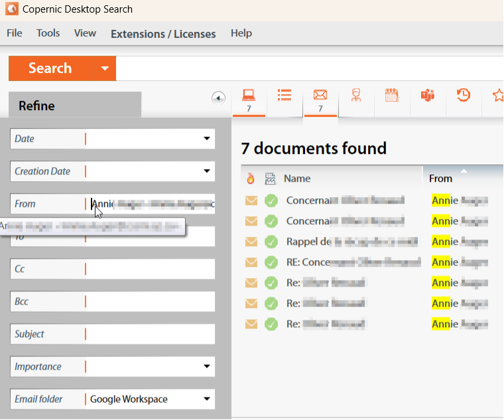504x420 pixels.
Task: Open the Tools menu
Action: pyautogui.click(x=48, y=33)
